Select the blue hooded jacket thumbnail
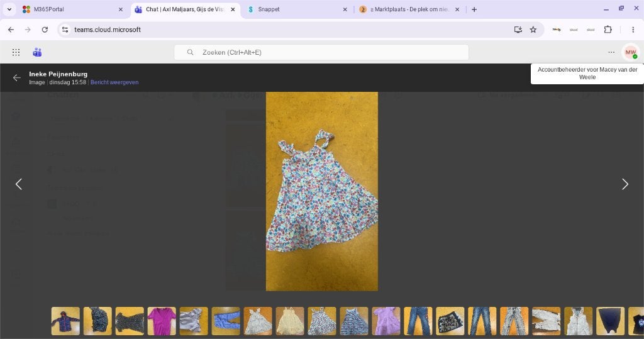Screen dimensions: 644x339 pyautogui.click(x=65, y=321)
